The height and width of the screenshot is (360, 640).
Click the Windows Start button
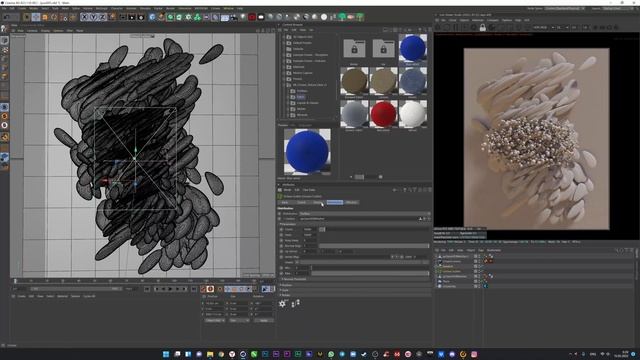[x=166, y=354]
